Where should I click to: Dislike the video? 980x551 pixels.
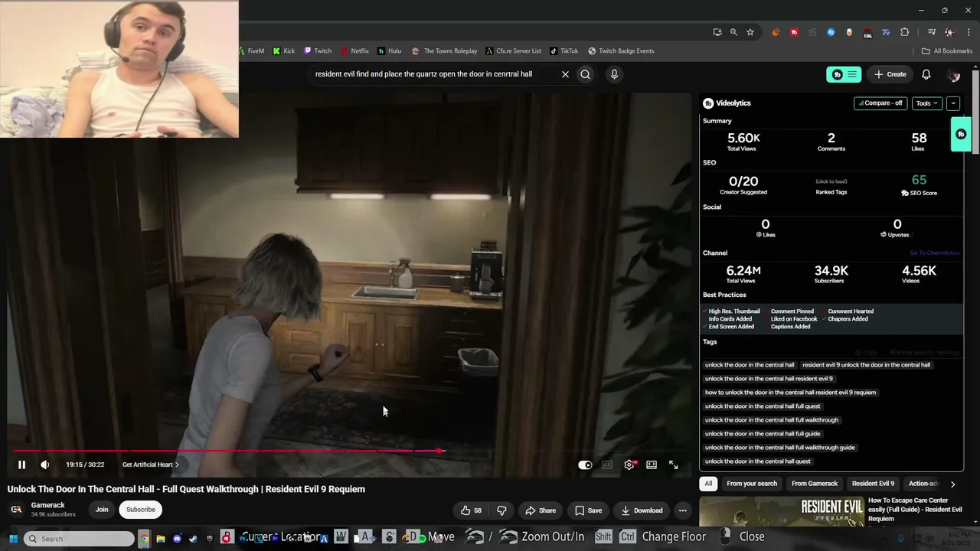[x=502, y=510]
